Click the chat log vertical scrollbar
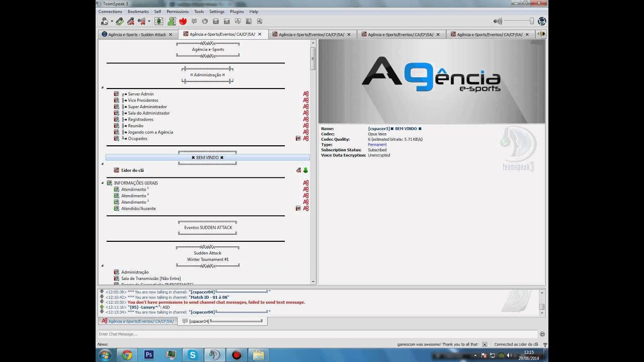 pyautogui.click(x=542, y=303)
